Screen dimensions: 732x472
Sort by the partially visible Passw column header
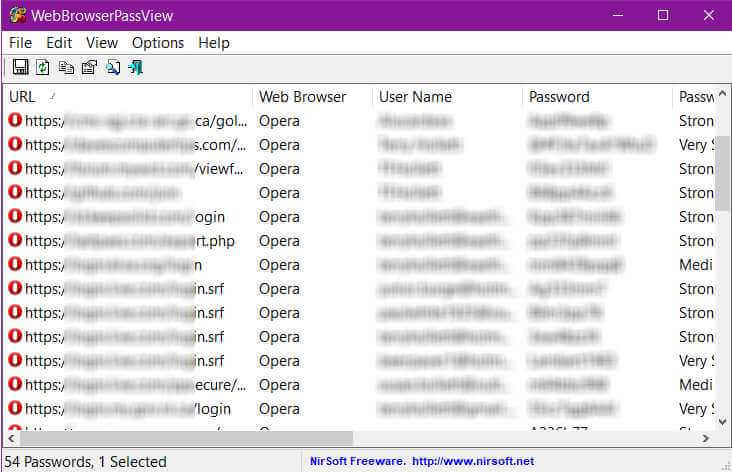[x=694, y=97]
